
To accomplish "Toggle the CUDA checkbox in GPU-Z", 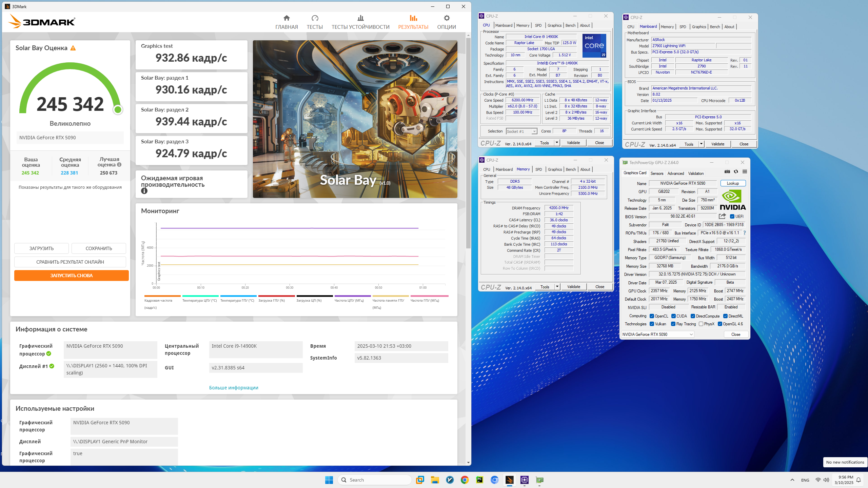I will pyautogui.click(x=673, y=316).
